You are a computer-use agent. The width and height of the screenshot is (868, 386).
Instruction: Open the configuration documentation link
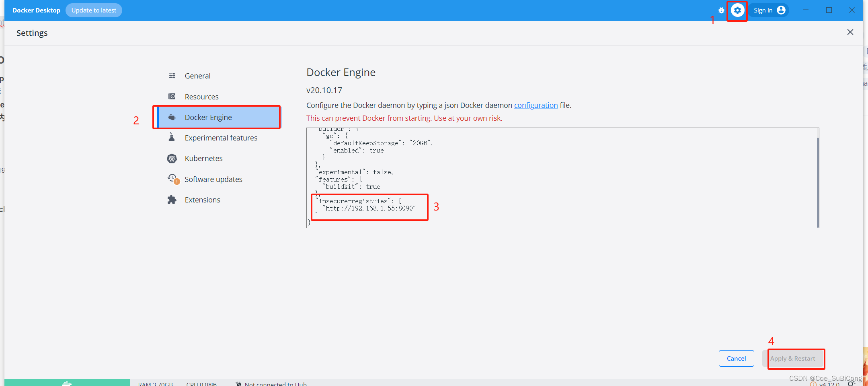click(x=536, y=105)
